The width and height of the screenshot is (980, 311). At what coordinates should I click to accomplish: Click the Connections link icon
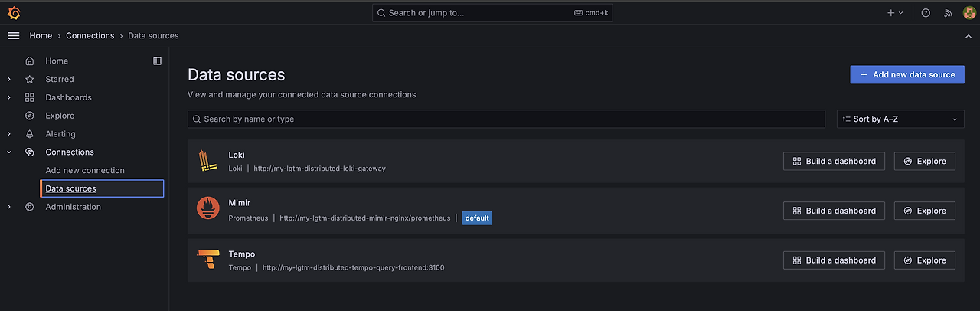point(30,152)
